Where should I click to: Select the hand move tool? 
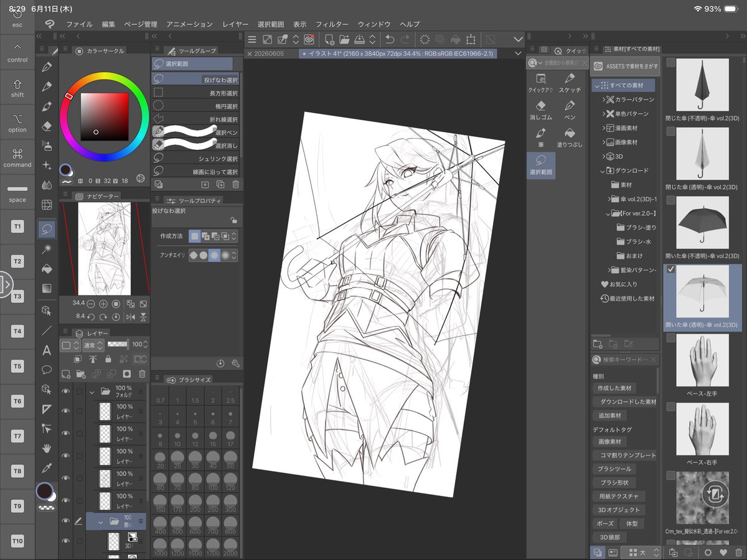47,448
